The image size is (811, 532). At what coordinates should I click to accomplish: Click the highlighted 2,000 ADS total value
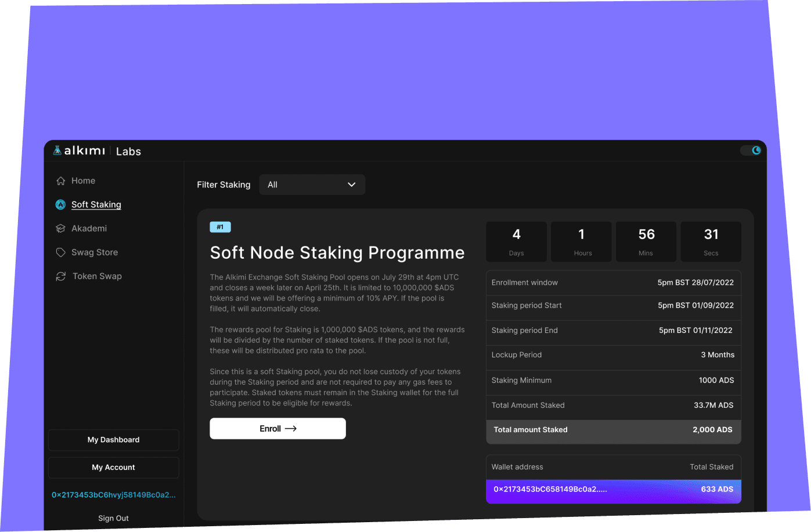tap(712, 430)
